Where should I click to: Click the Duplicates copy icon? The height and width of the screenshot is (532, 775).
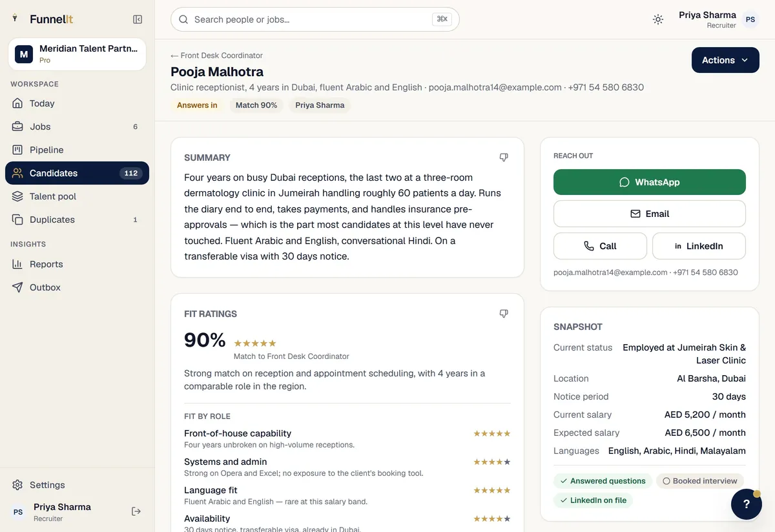17,220
